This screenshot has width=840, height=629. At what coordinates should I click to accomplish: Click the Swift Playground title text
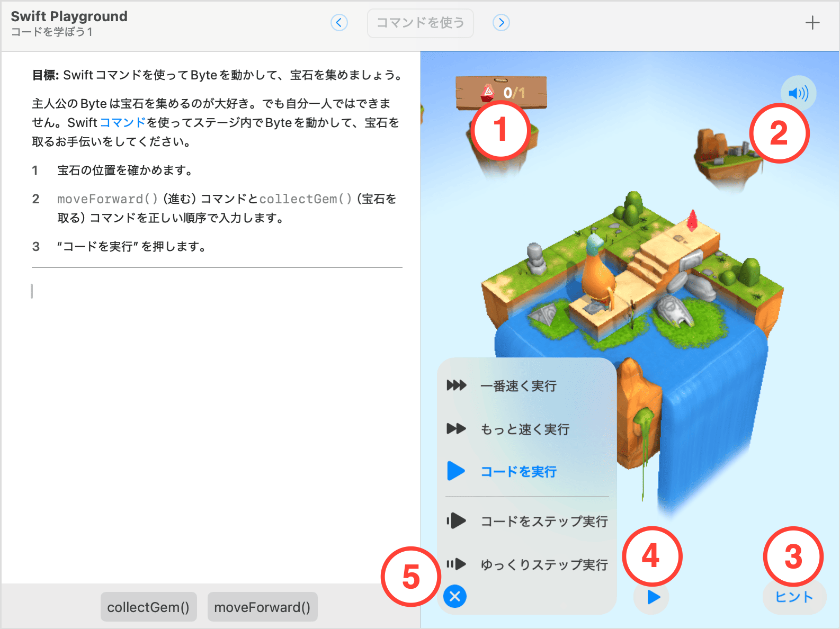(x=69, y=16)
